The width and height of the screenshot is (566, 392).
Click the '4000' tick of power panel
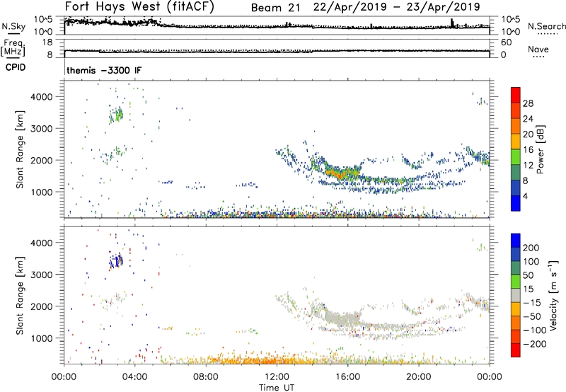[x=41, y=97]
